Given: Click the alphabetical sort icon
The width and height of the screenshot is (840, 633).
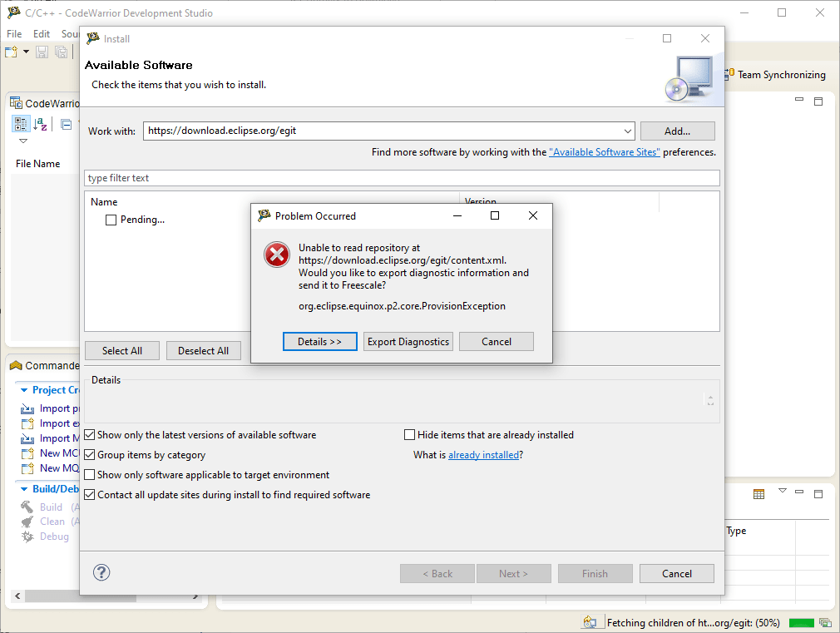Looking at the screenshot, I should pos(40,125).
